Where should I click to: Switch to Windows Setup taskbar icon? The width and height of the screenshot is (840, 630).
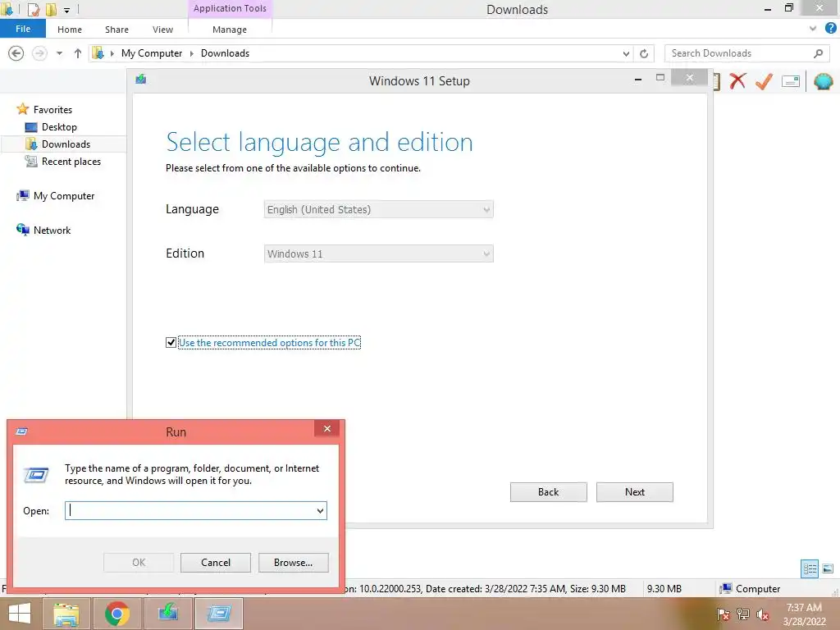tap(167, 614)
